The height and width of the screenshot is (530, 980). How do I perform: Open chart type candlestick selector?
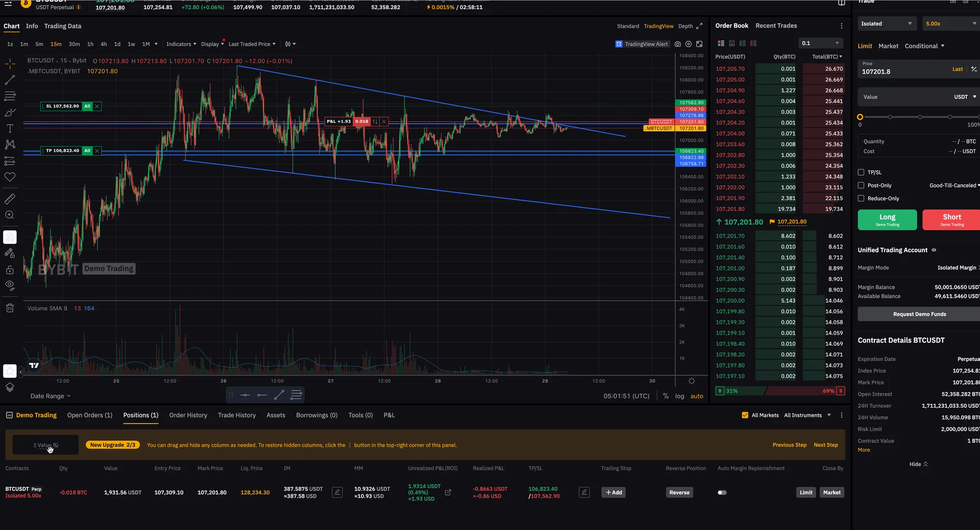pyautogui.click(x=290, y=44)
